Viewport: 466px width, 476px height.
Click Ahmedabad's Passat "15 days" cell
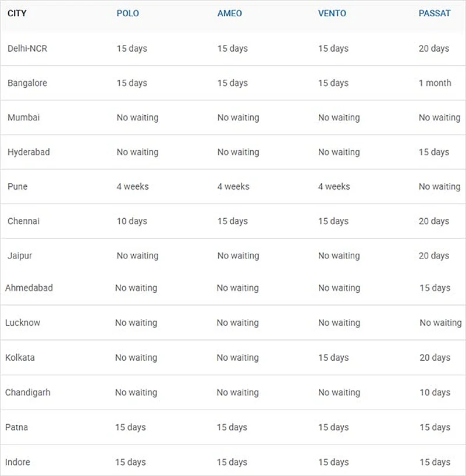point(435,287)
